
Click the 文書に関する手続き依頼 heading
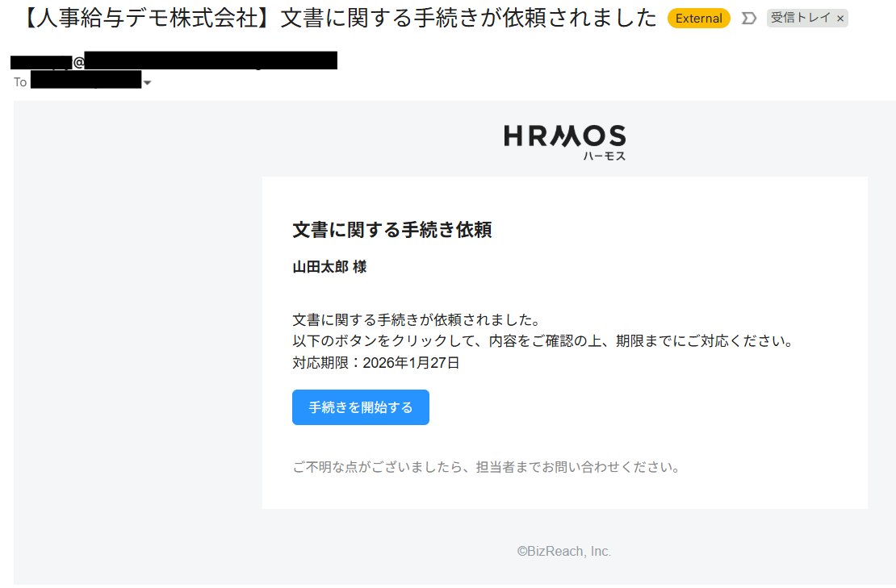click(x=392, y=230)
